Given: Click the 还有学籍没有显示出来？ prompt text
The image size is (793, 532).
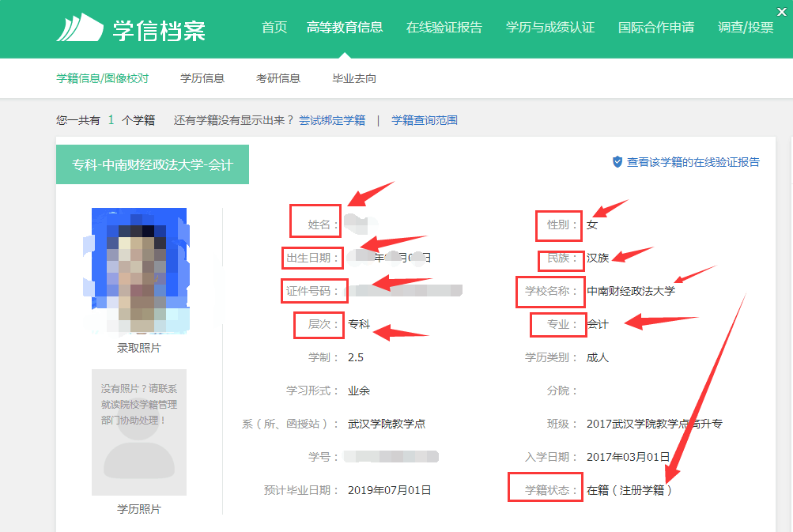Looking at the screenshot, I should 234,120.
